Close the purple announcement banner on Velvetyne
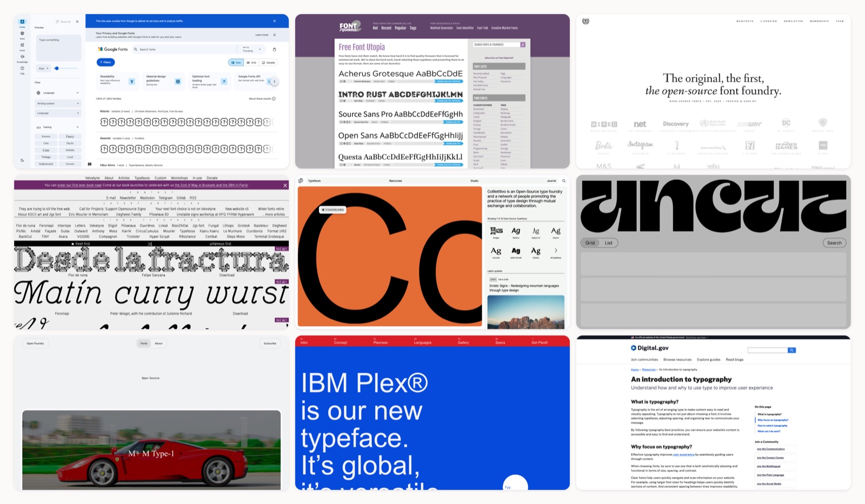The image size is (865, 504). coord(285,185)
